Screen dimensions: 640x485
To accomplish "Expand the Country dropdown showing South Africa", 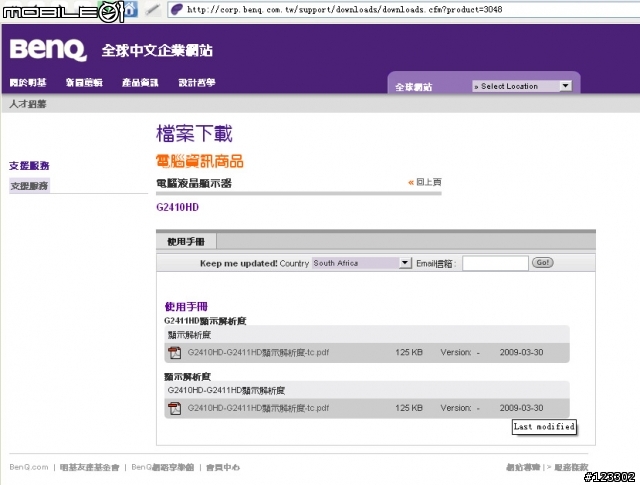I will pyautogui.click(x=362, y=263).
